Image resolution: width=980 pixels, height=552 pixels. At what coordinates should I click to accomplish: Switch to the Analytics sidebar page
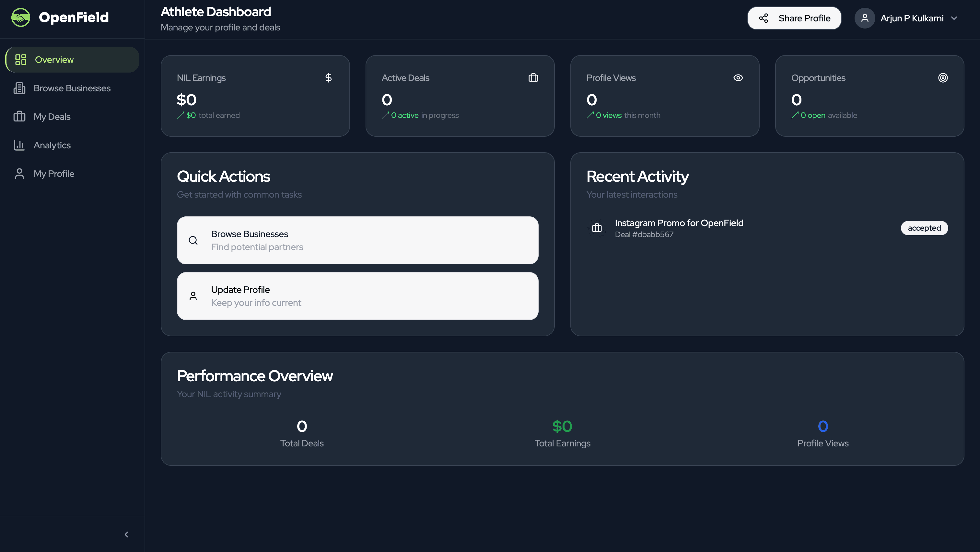pyautogui.click(x=52, y=145)
